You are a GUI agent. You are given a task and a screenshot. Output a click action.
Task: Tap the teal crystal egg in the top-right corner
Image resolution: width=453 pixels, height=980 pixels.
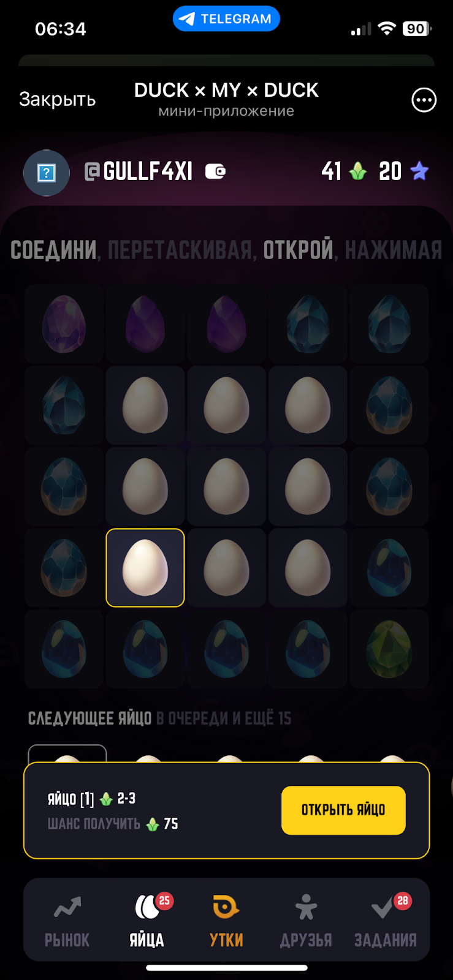pos(389,324)
